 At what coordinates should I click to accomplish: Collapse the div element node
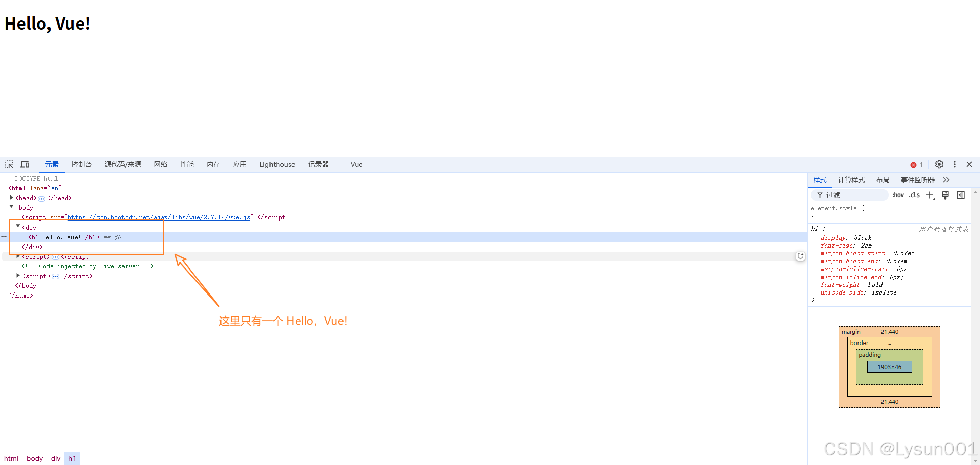18,226
